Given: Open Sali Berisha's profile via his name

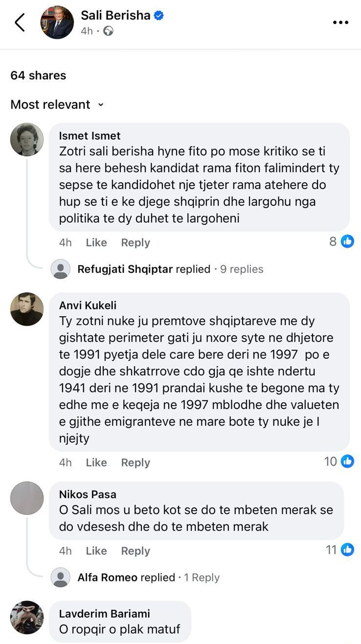Looking at the screenshot, I should [x=117, y=15].
